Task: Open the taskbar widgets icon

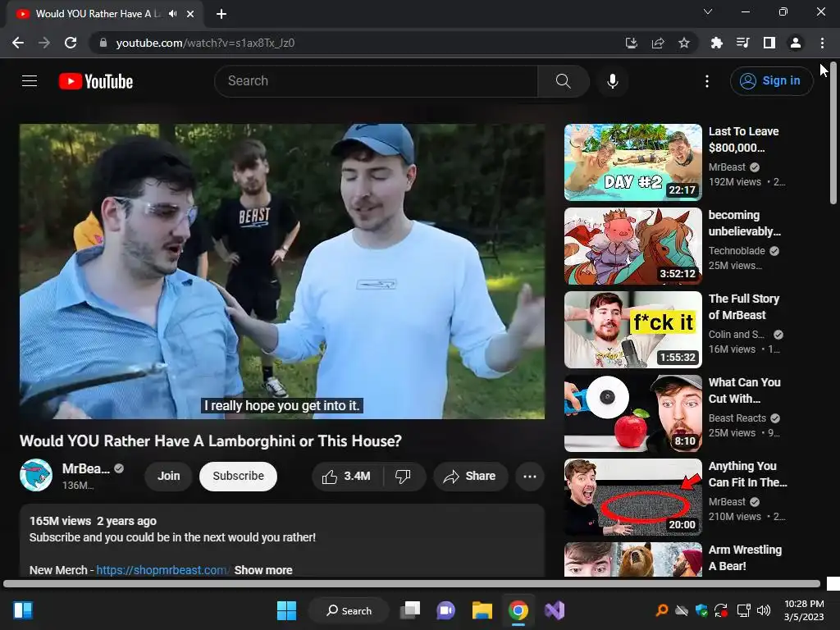Action: click(23, 610)
